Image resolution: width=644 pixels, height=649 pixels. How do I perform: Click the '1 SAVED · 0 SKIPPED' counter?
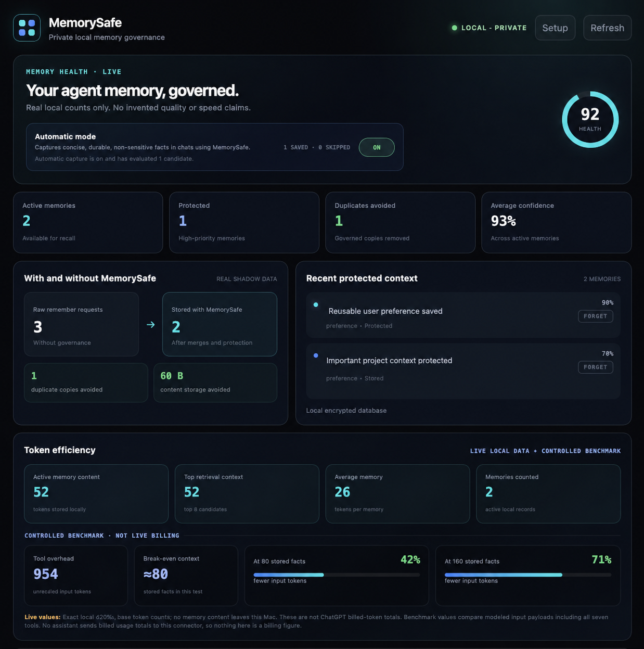[x=317, y=147]
